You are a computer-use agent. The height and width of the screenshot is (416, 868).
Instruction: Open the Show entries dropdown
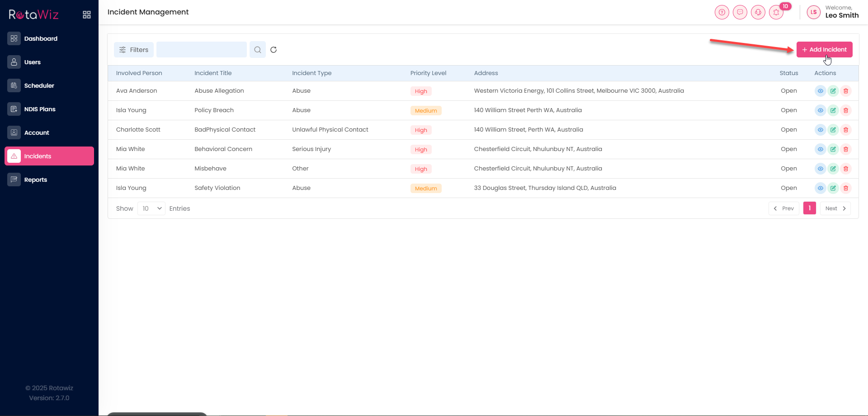151,208
